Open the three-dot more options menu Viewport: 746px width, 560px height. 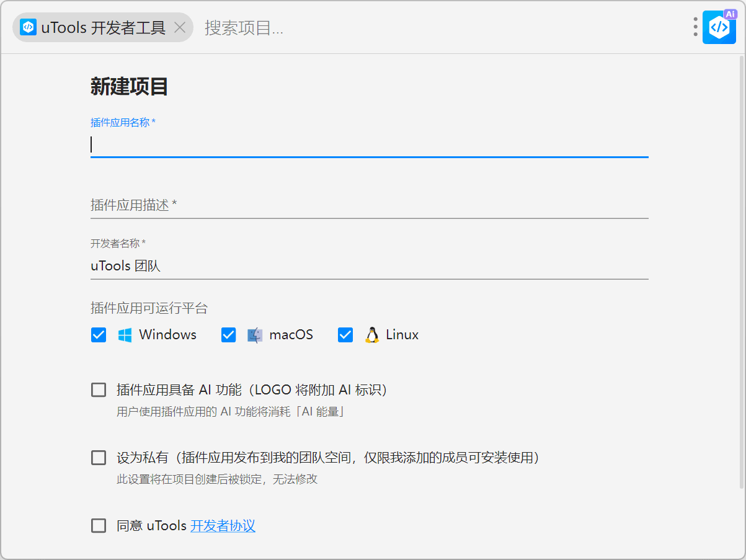click(x=695, y=27)
